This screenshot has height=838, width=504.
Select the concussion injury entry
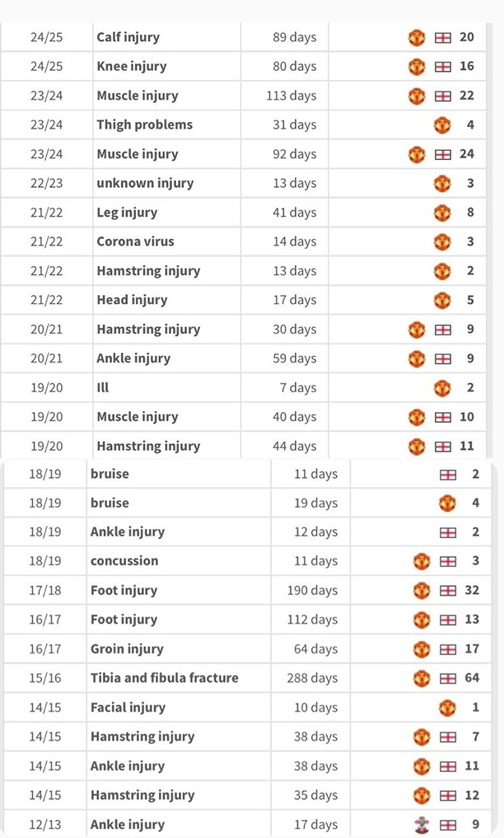(124, 561)
